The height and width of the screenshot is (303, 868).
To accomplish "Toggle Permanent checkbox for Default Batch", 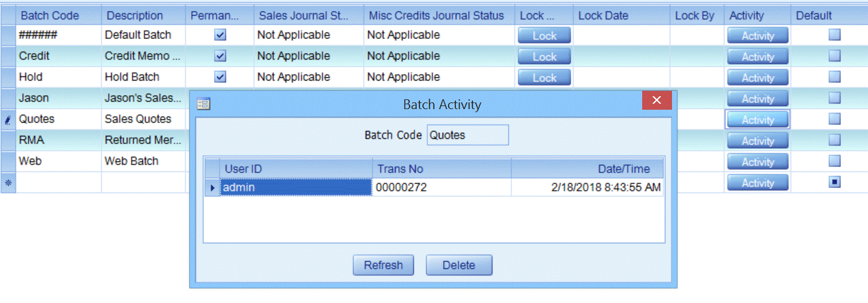I will pos(220,35).
